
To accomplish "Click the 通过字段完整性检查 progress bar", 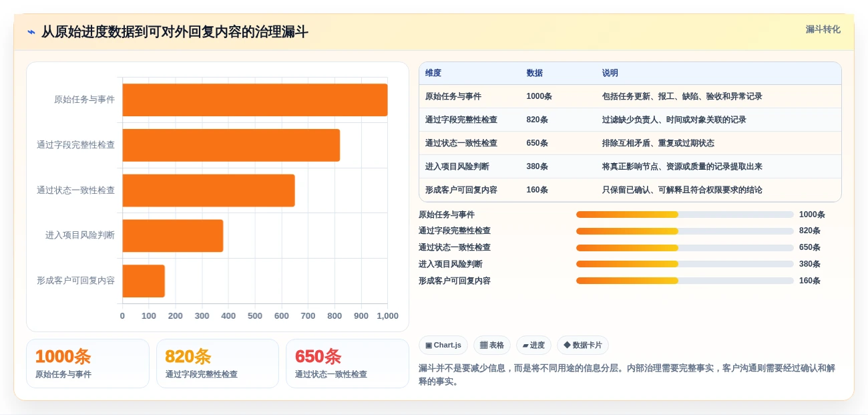I will [x=685, y=231].
